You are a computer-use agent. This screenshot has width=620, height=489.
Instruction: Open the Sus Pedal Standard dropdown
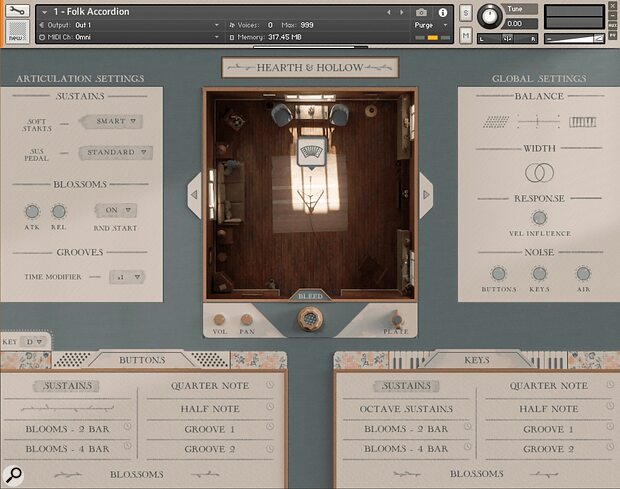tap(116, 153)
